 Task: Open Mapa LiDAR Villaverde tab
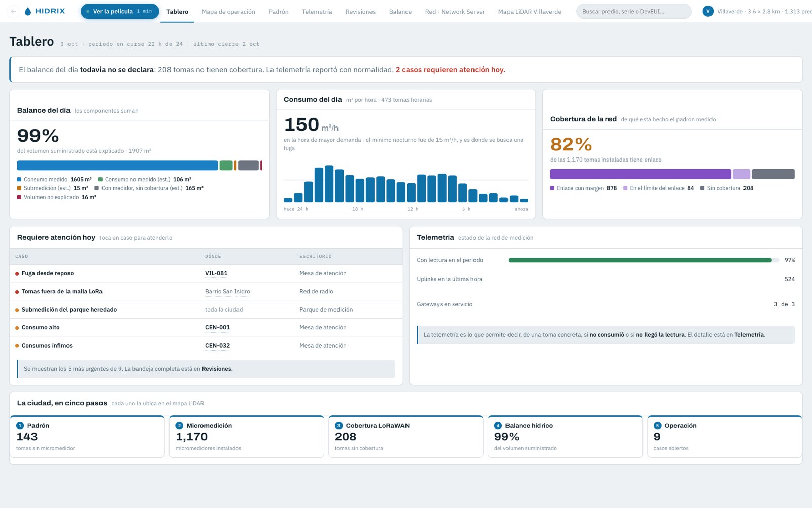coord(529,12)
